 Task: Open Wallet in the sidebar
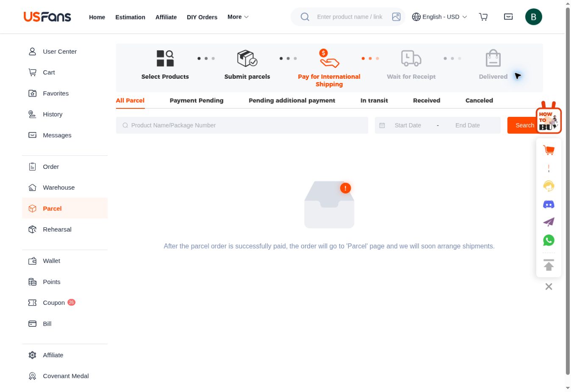65,261
